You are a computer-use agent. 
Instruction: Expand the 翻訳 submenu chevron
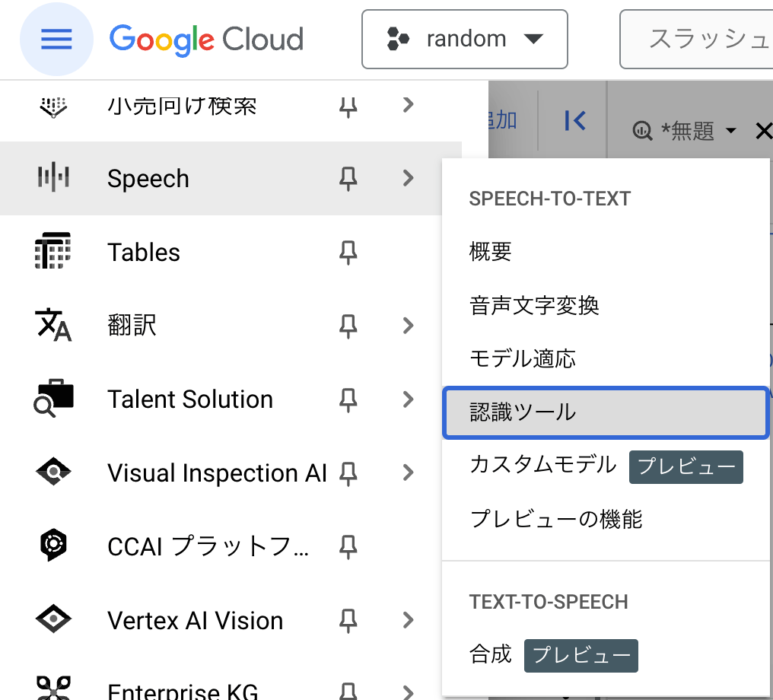(x=408, y=326)
